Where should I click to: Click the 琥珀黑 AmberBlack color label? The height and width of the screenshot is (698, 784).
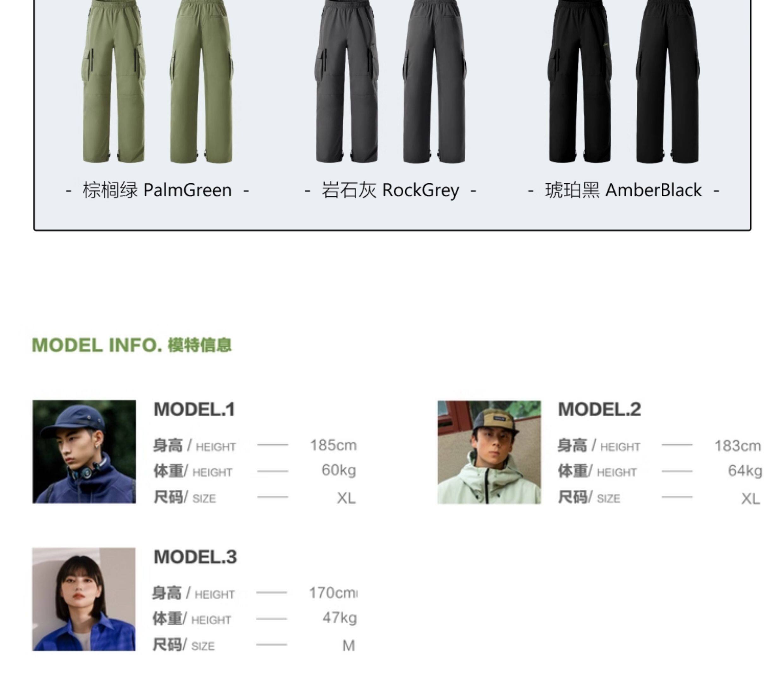pos(623,190)
